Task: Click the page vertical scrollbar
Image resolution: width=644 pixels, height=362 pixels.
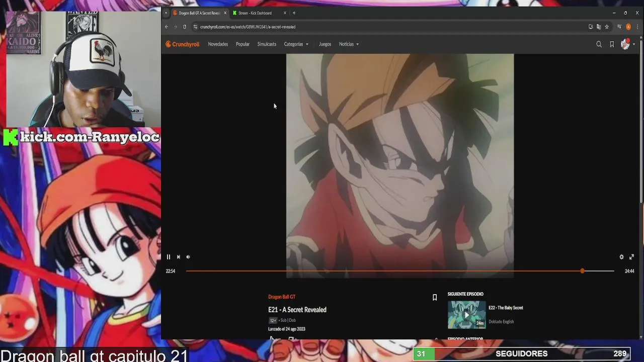Action: pyautogui.click(x=641, y=121)
